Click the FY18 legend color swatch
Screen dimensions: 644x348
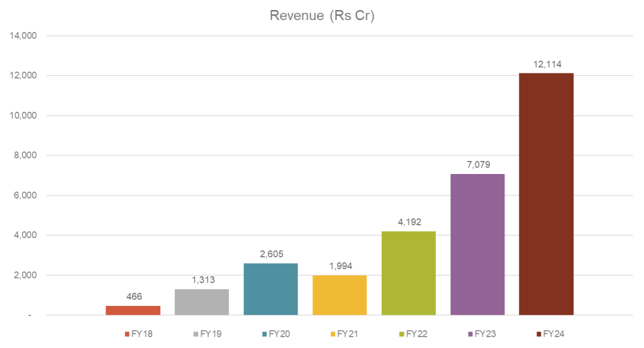click(x=127, y=334)
